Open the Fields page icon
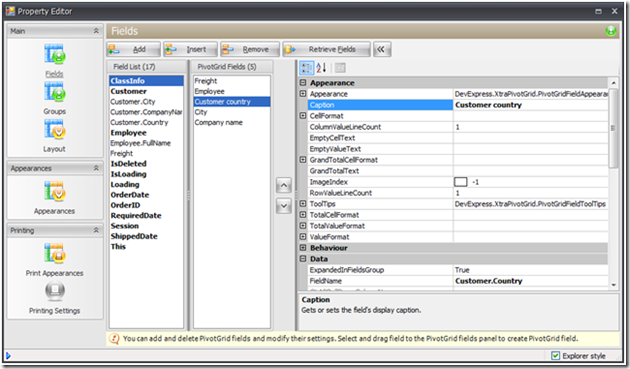 click(x=55, y=54)
